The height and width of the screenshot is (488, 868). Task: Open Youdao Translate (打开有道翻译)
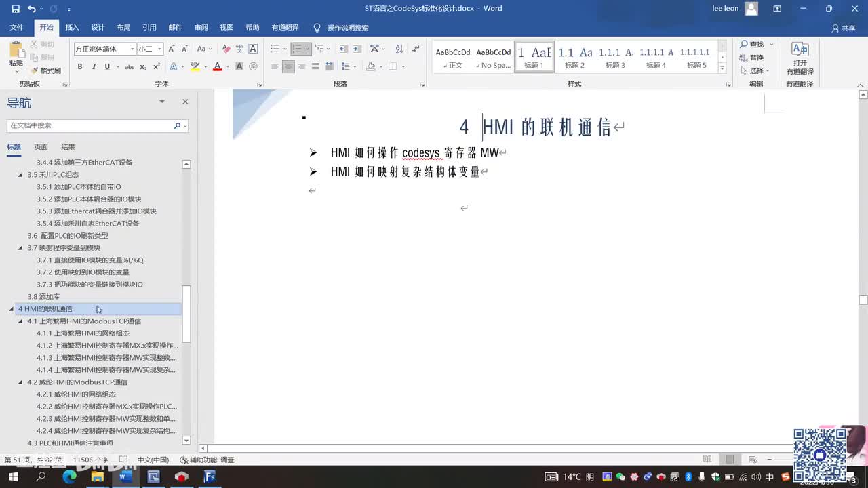[800, 58]
